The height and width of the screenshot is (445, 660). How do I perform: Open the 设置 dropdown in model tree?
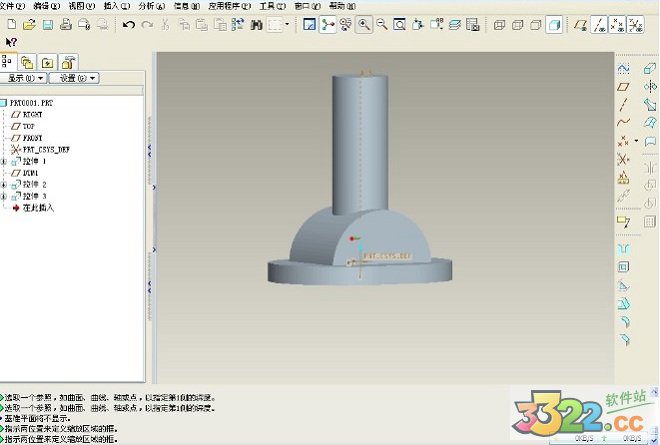pos(74,78)
